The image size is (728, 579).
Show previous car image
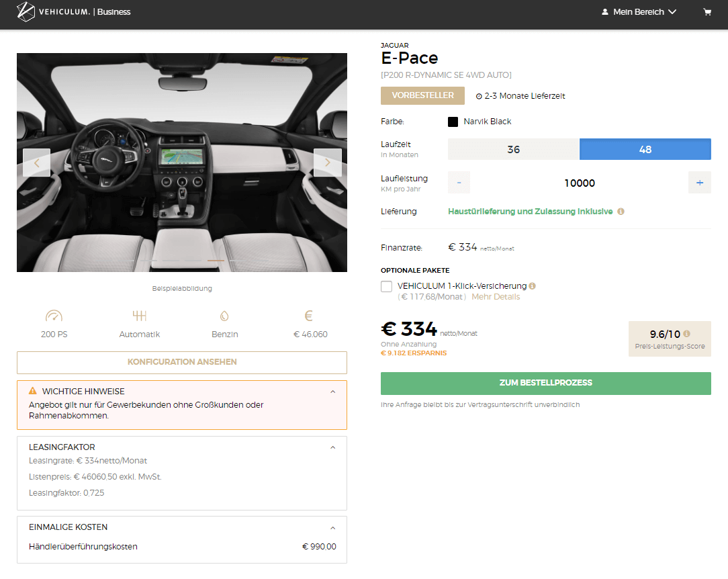click(37, 163)
